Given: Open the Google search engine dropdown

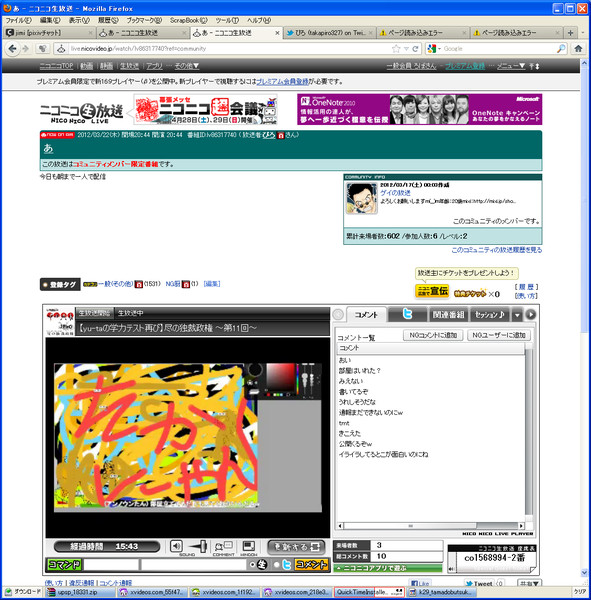Looking at the screenshot, I should click(435, 49).
